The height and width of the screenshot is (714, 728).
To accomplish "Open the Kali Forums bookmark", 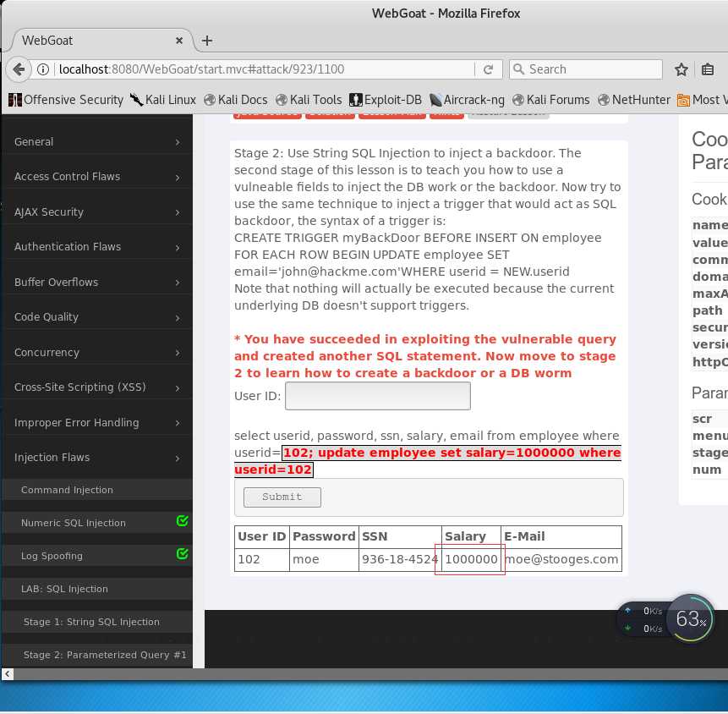I will (551, 100).
